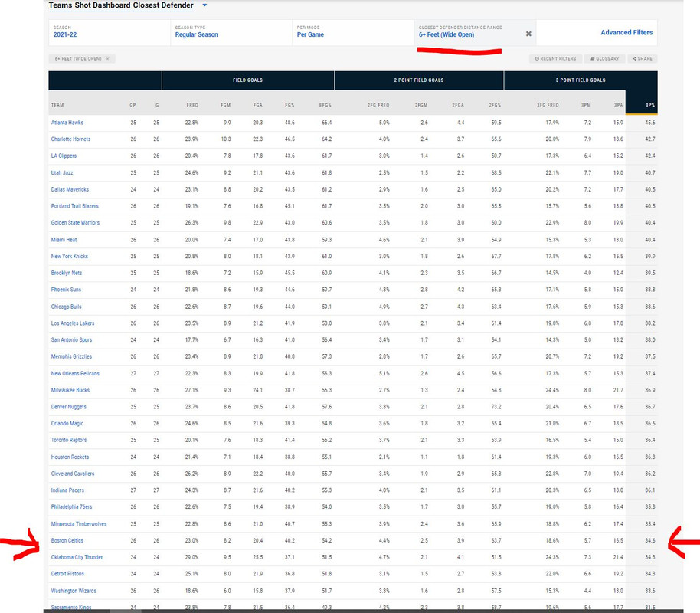This screenshot has height=613, width=700.
Task: Open the Denver Nuggets team link
Action: tap(69, 407)
